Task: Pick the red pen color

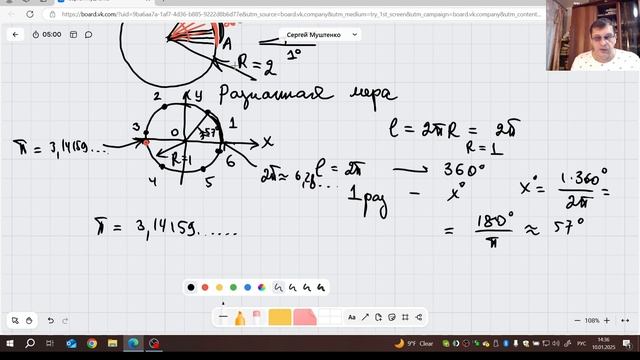Action: [x=205, y=287]
